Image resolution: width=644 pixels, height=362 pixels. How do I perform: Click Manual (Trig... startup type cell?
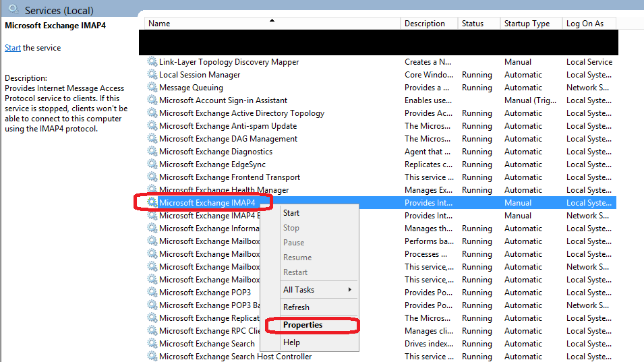point(530,100)
